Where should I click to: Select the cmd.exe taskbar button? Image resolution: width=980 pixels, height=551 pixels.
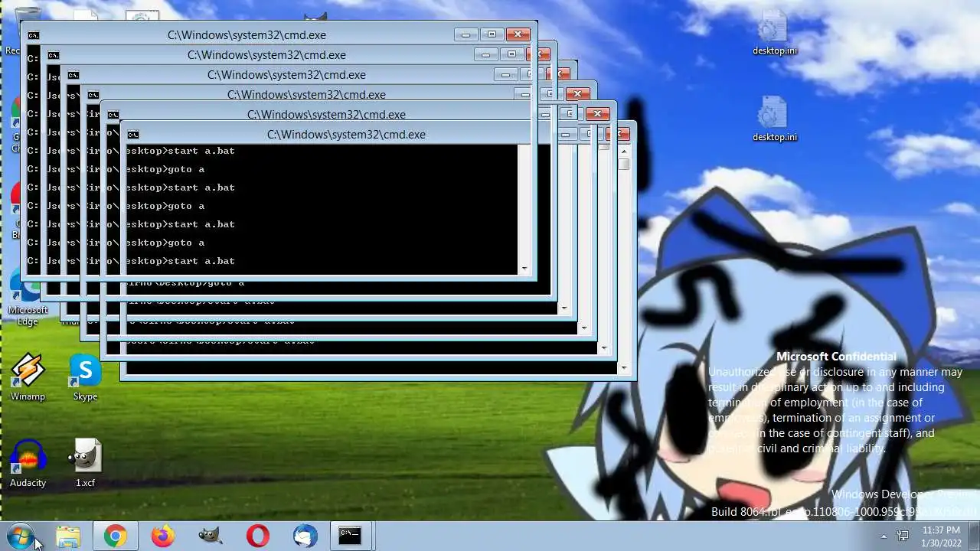pyautogui.click(x=350, y=536)
